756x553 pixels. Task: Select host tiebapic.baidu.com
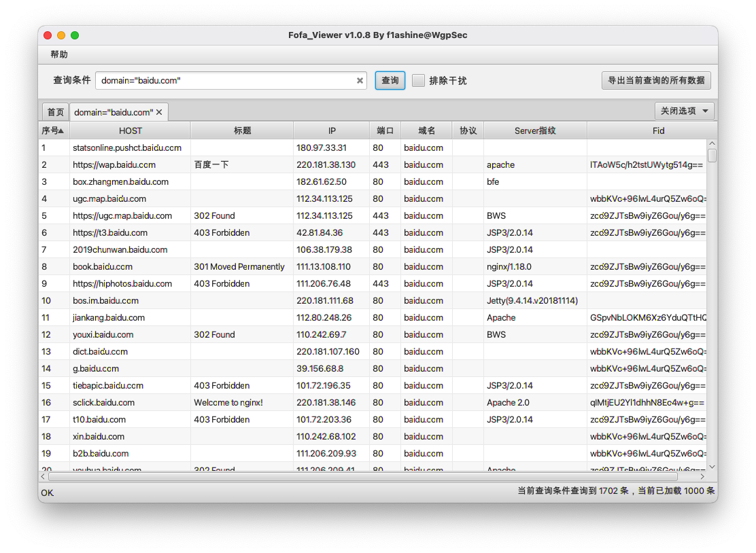(108, 385)
